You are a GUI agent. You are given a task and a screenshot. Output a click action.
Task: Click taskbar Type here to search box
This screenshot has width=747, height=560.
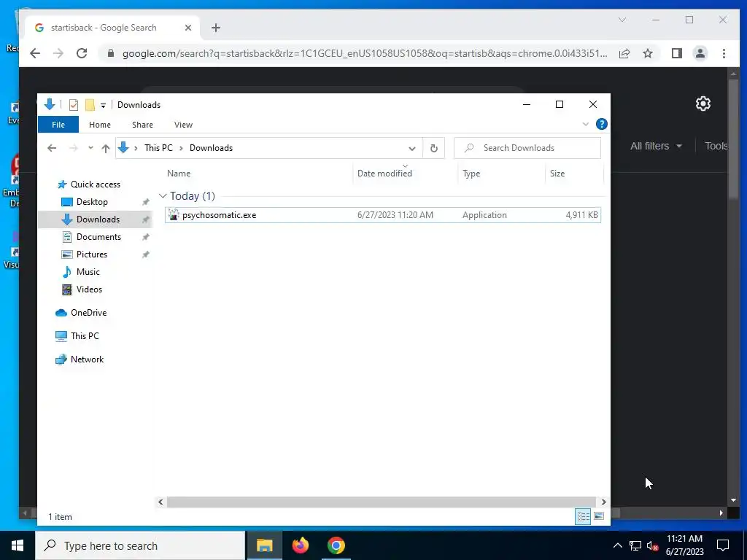coord(141,545)
